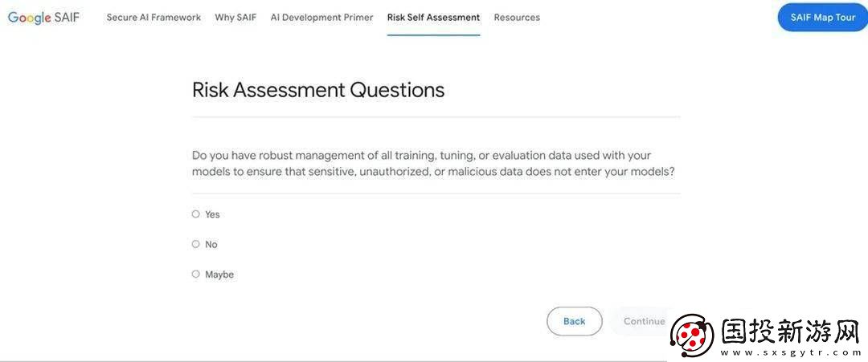Screen dimensions: 868x362
Task: Go to AI Development Primer page
Action: (321, 17)
